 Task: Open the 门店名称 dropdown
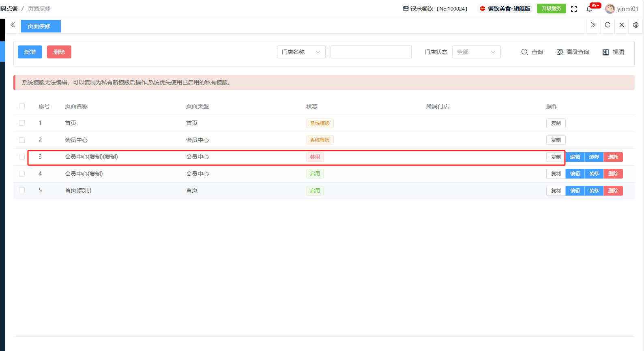point(301,52)
